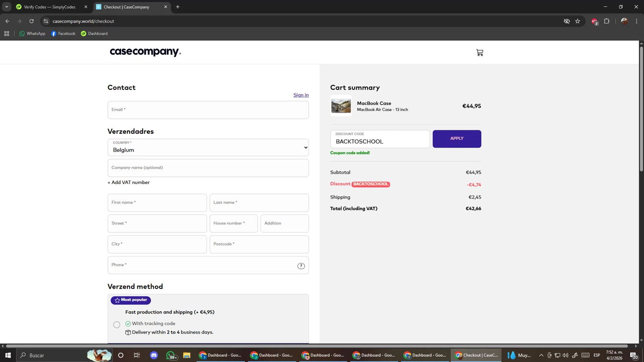Click the Cortana circle on taskbar
Viewport: 644px width, 362px height.
(x=121, y=355)
